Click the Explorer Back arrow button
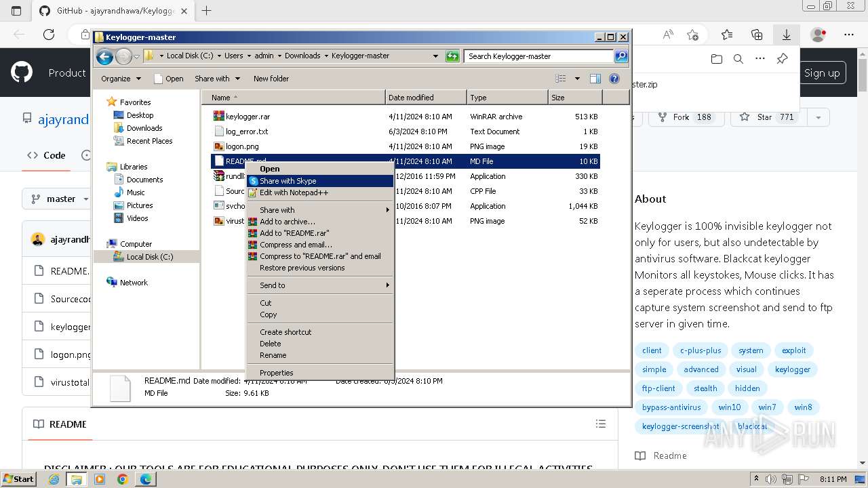The width and height of the screenshot is (868, 488). click(104, 56)
